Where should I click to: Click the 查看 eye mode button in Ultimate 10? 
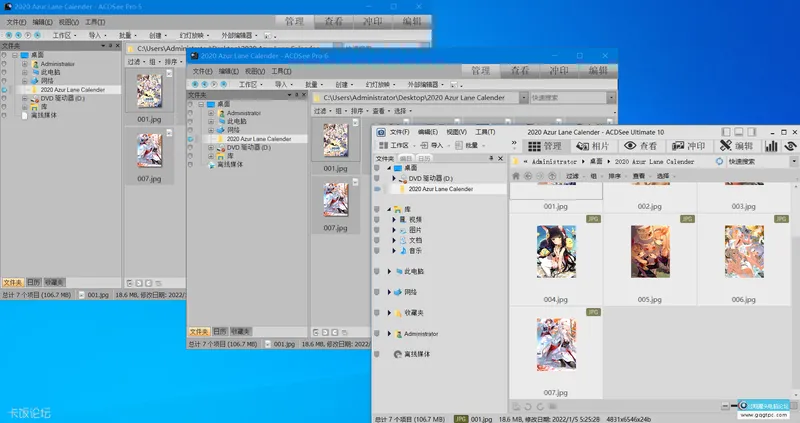[641, 146]
